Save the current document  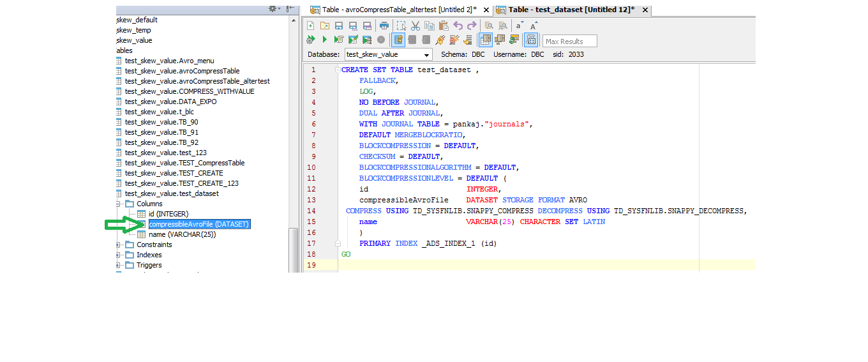coord(339,26)
